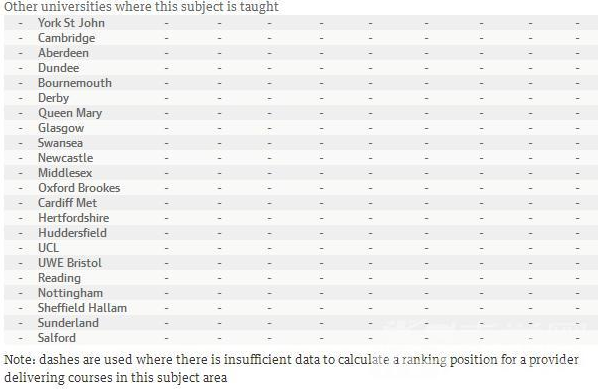Select the Newcastle row link

click(x=66, y=158)
